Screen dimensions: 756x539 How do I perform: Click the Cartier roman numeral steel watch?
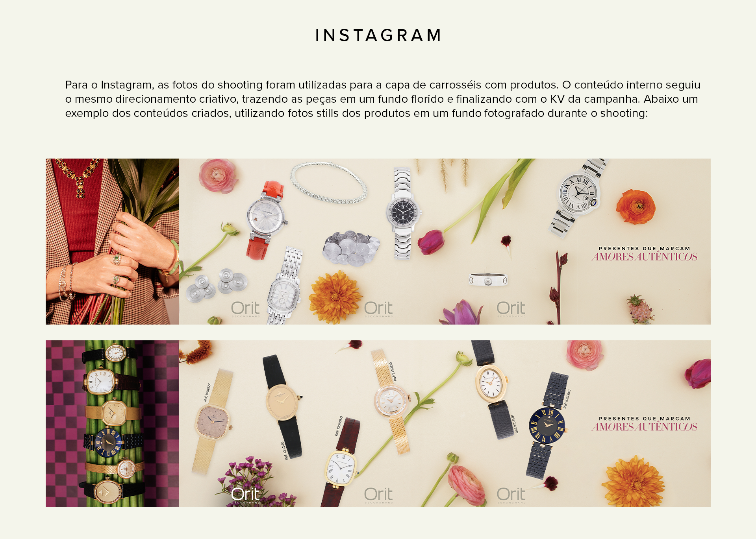[x=579, y=197]
